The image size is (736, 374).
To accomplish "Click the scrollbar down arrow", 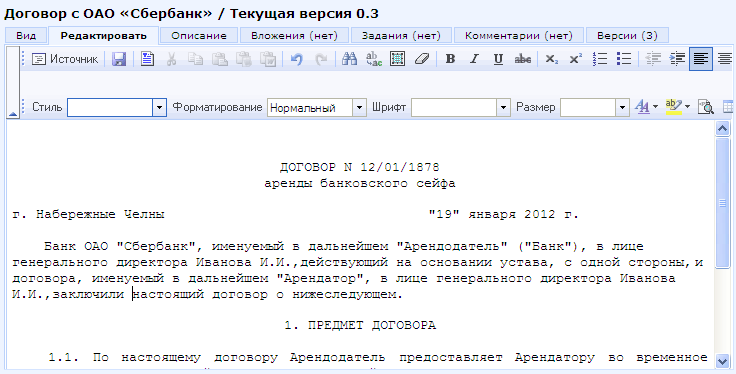I will point(723,361).
